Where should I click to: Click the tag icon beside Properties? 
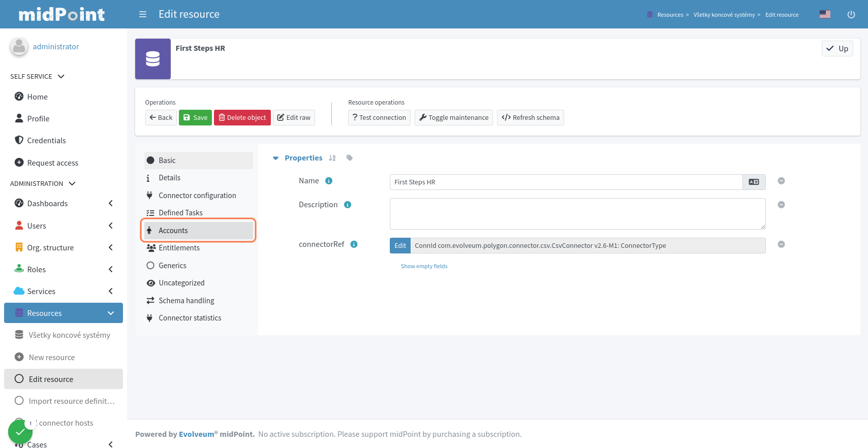(x=350, y=158)
